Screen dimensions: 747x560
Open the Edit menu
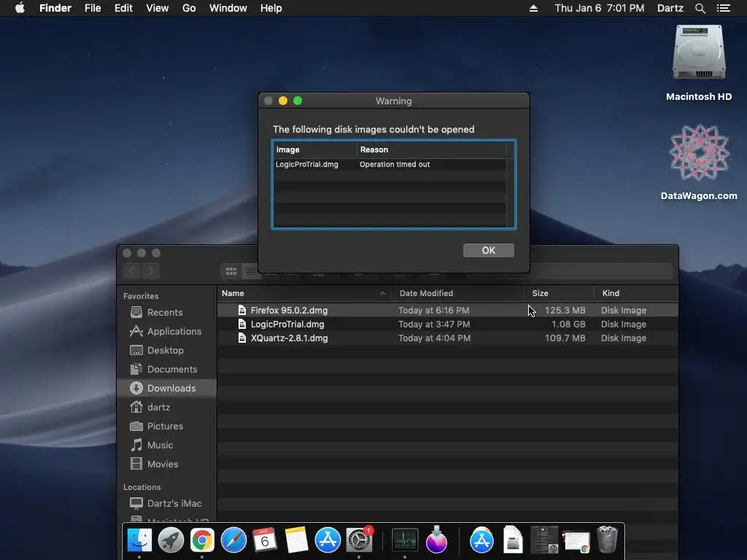click(x=123, y=8)
